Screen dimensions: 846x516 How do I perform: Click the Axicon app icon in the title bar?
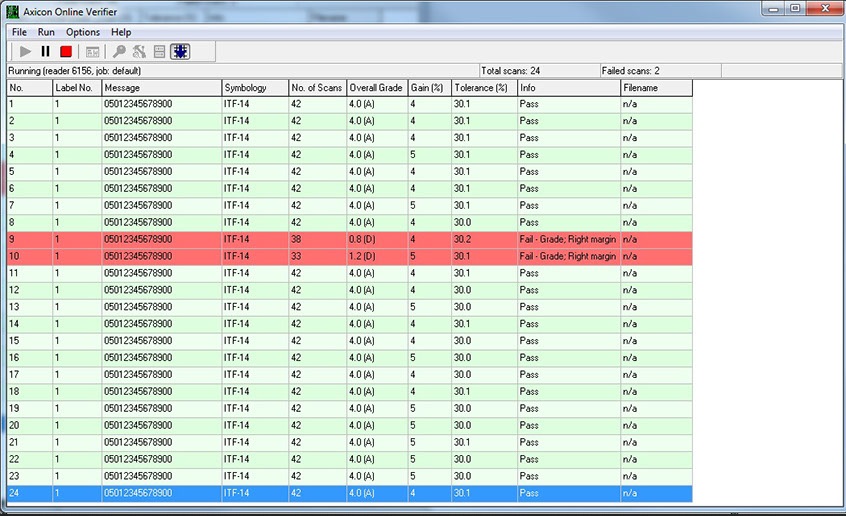point(13,11)
